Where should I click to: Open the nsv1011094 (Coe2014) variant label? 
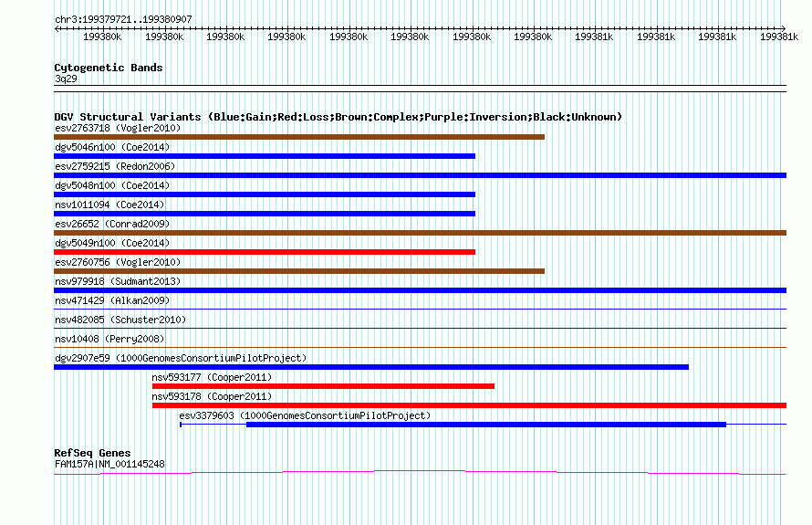tap(109, 205)
